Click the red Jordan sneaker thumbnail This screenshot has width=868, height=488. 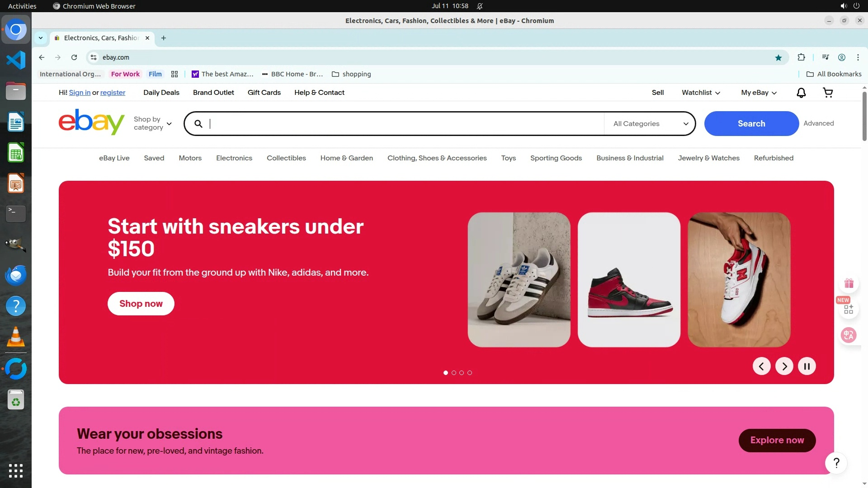(628, 280)
